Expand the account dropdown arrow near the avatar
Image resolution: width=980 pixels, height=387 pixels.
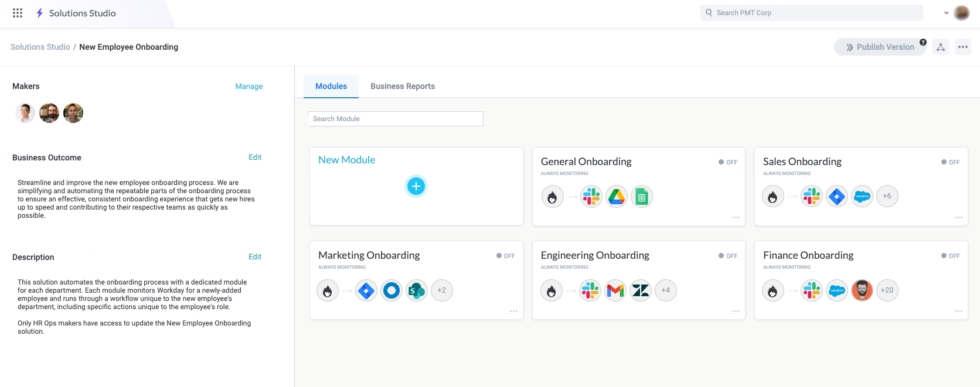click(x=946, y=13)
